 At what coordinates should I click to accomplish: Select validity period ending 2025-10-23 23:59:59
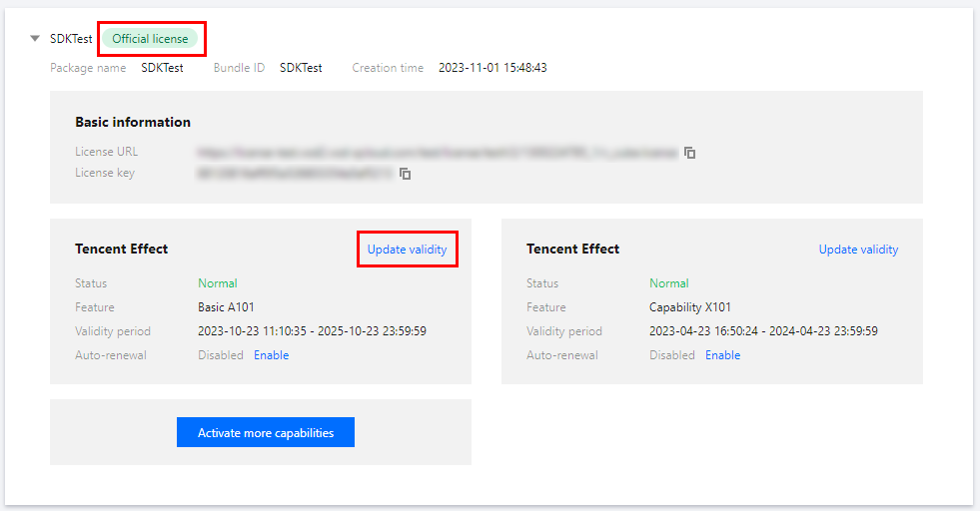point(312,331)
